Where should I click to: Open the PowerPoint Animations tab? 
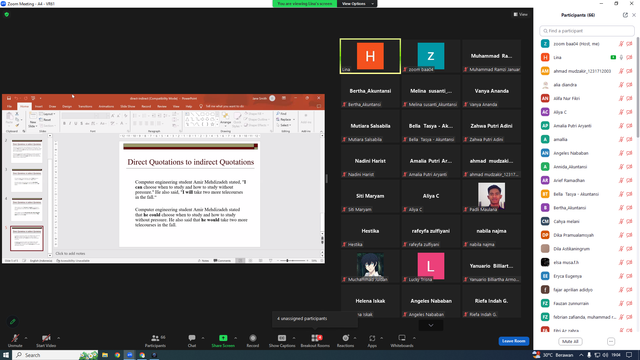click(106, 106)
